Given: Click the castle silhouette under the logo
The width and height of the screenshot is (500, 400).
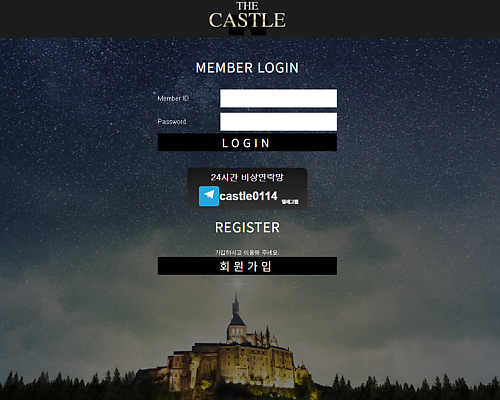Looking at the screenshot, I should coord(247,32).
